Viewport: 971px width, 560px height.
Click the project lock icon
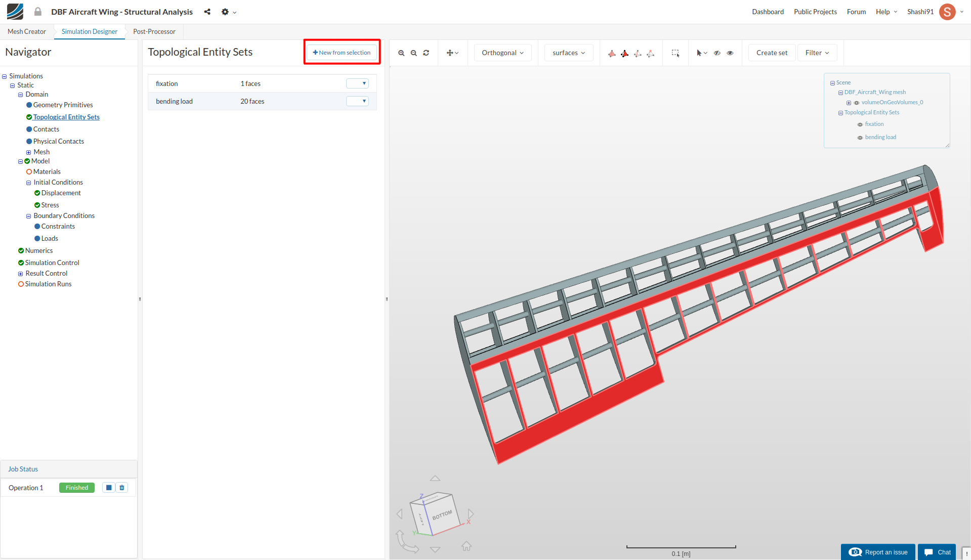click(x=38, y=12)
